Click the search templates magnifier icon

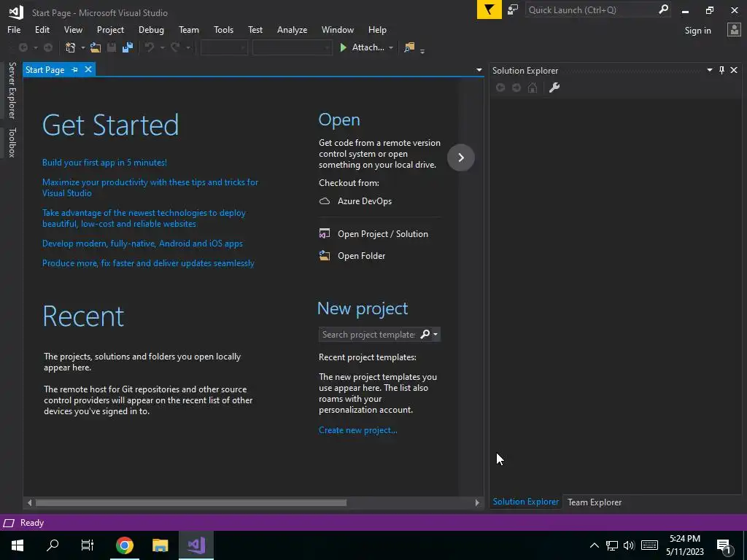425,334
